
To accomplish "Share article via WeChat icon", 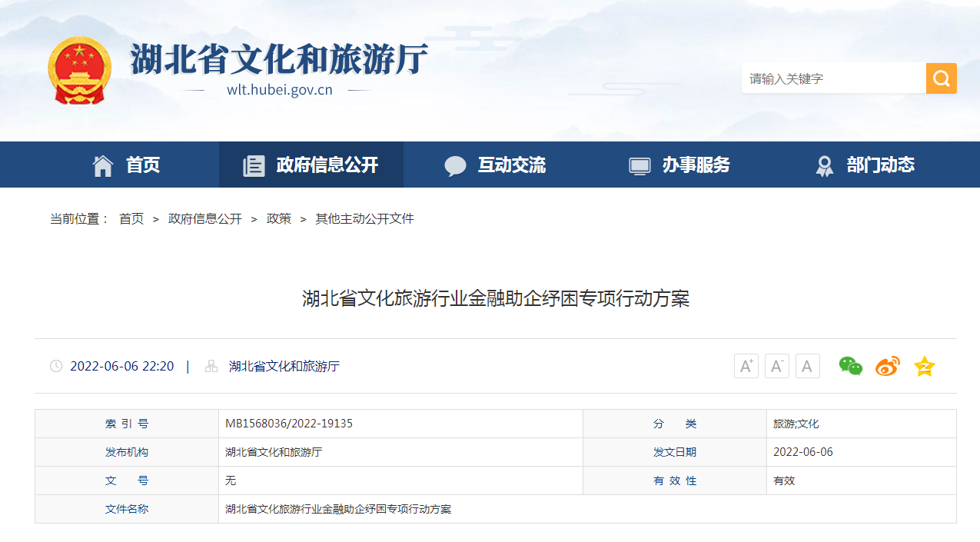I will (x=850, y=366).
